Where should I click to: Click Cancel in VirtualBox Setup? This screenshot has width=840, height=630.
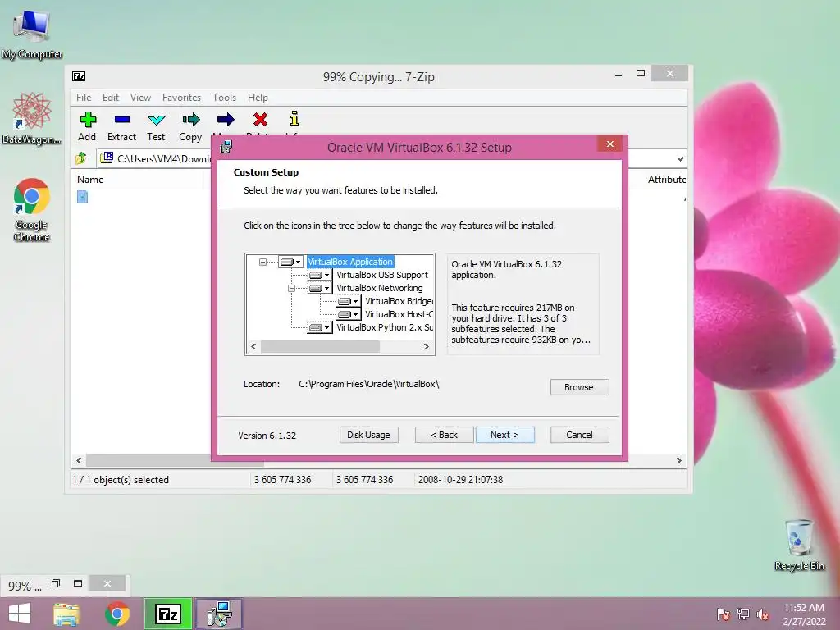coord(579,435)
